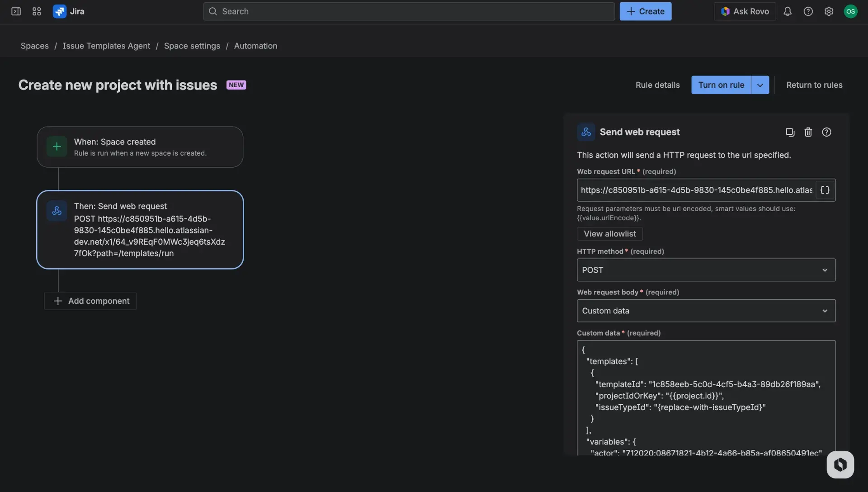Open help for the Send web request action
This screenshot has width=868, height=492.
click(x=827, y=132)
